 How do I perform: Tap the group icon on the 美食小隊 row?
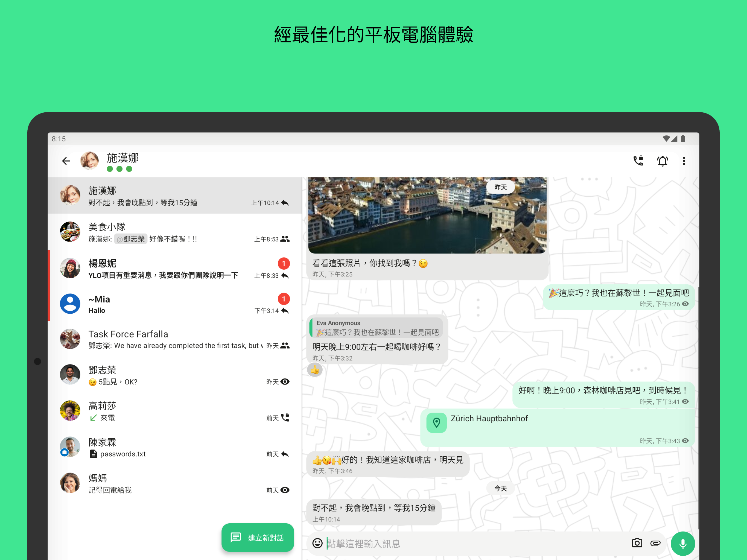pyautogui.click(x=285, y=239)
